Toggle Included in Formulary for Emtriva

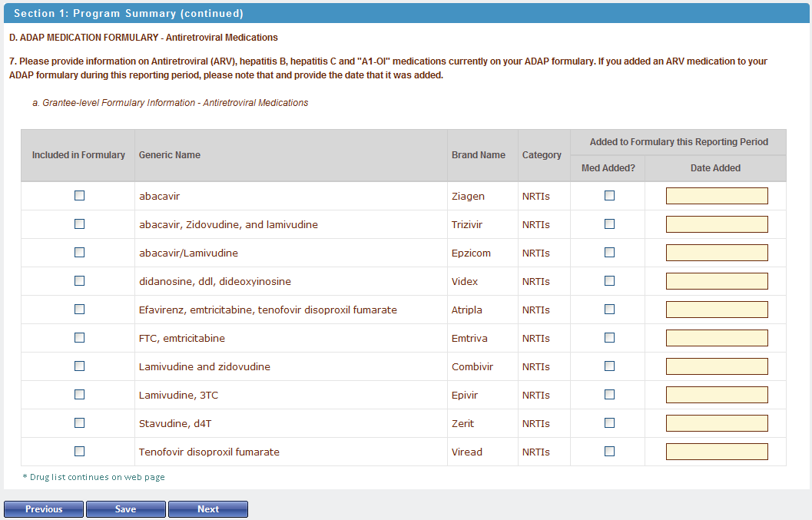[x=79, y=338]
